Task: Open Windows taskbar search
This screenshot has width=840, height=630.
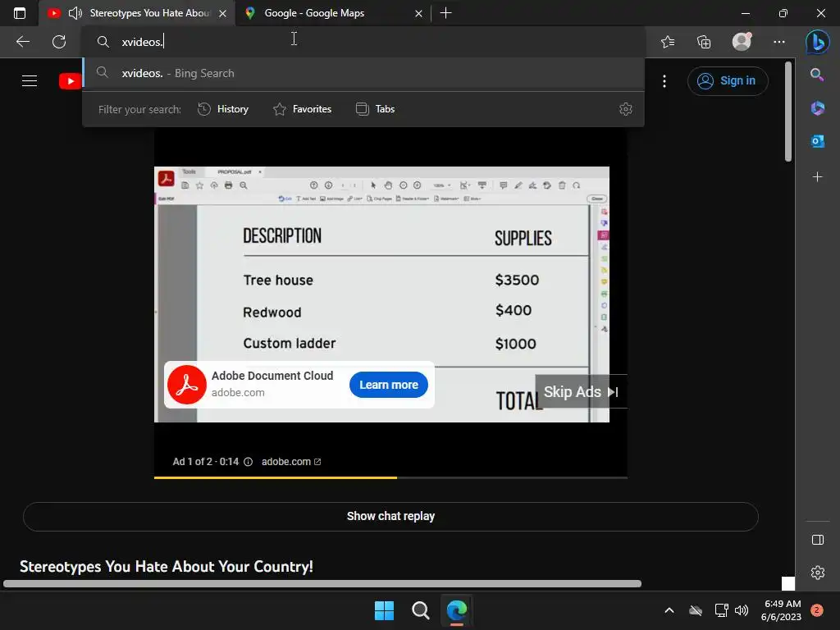Action: click(x=421, y=610)
